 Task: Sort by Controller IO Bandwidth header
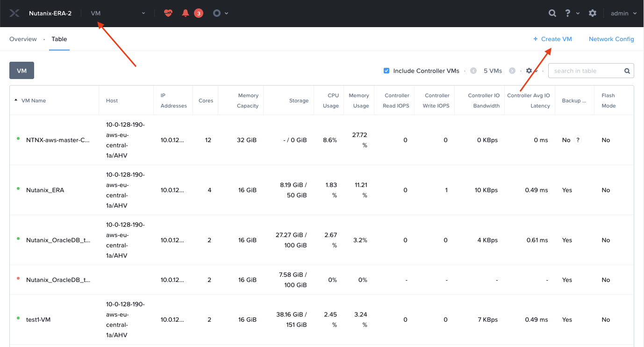click(x=484, y=101)
